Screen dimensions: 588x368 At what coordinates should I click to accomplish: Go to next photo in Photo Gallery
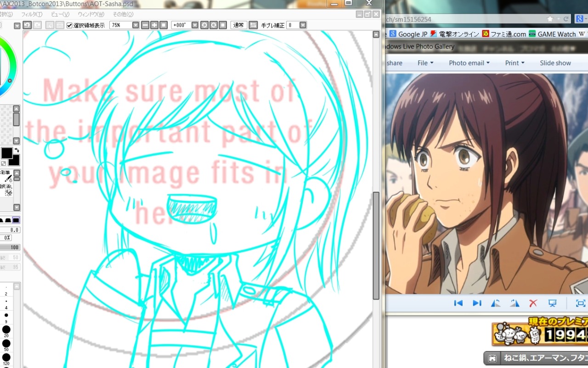tap(477, 303)
